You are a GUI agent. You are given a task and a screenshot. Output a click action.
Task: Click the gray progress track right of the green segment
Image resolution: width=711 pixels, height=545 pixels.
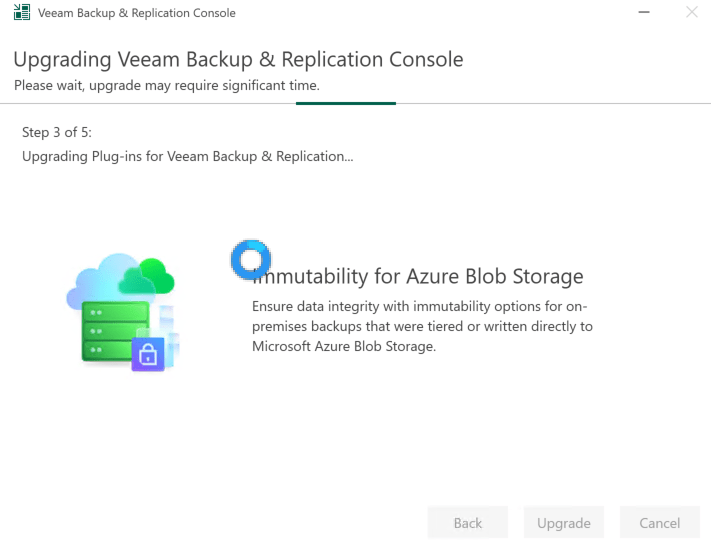click(550, 103)
